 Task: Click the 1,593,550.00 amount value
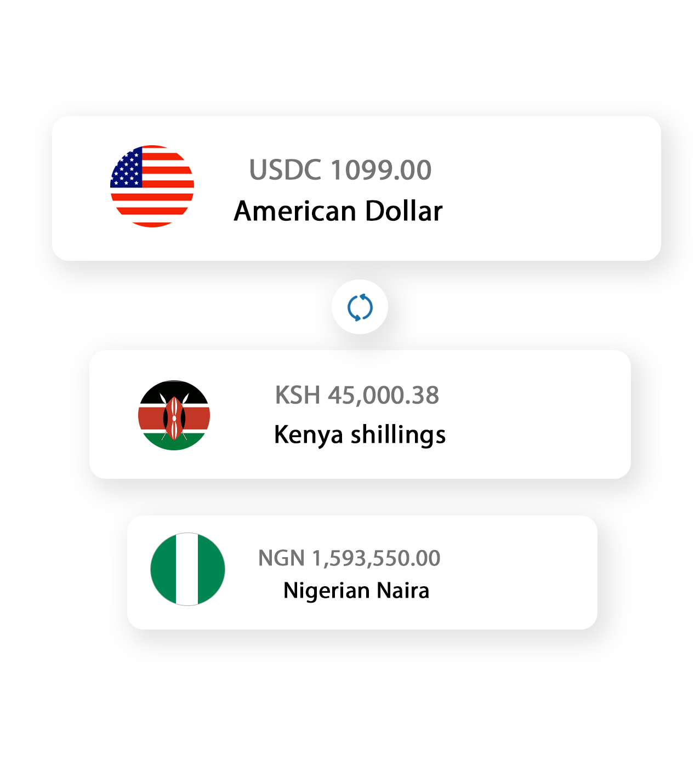376,559
